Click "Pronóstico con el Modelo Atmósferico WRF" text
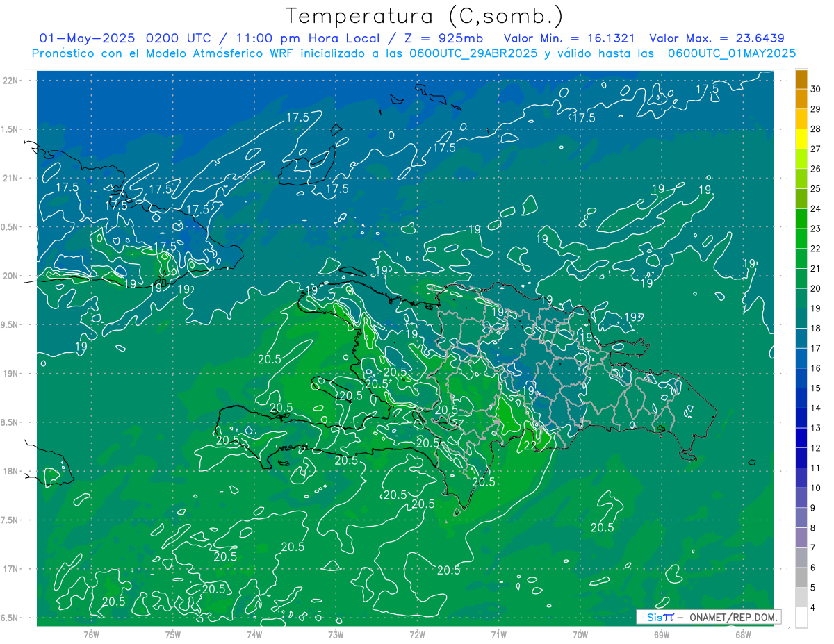Image resolution: width=834 pixels, height=644 pixels. click(x=163, y=53)
